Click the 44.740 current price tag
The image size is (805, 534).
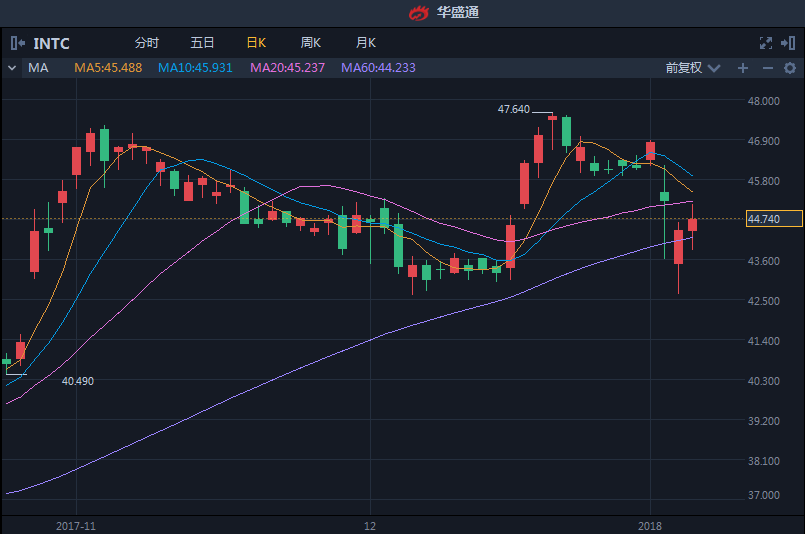[x=775, y=219]
